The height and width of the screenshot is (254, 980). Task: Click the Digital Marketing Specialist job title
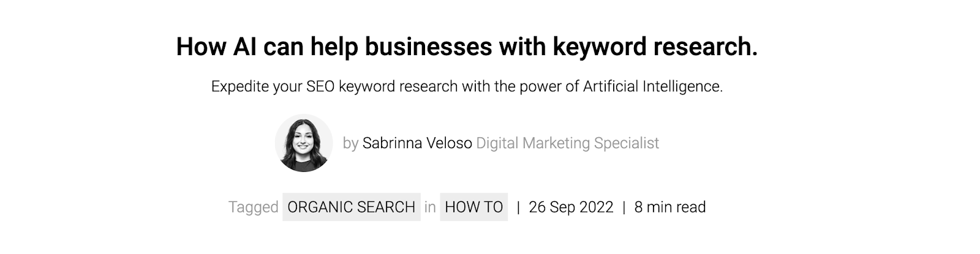(x=567, y=143)
